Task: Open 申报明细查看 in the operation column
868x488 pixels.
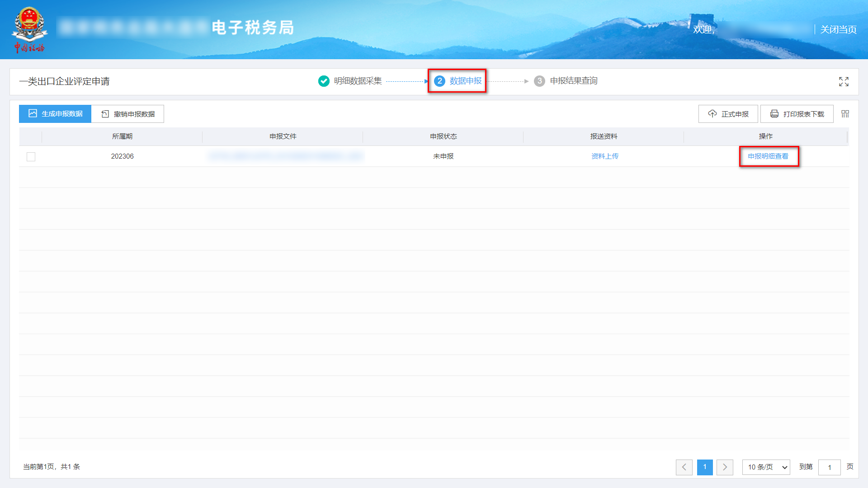Action: (768, 156)
